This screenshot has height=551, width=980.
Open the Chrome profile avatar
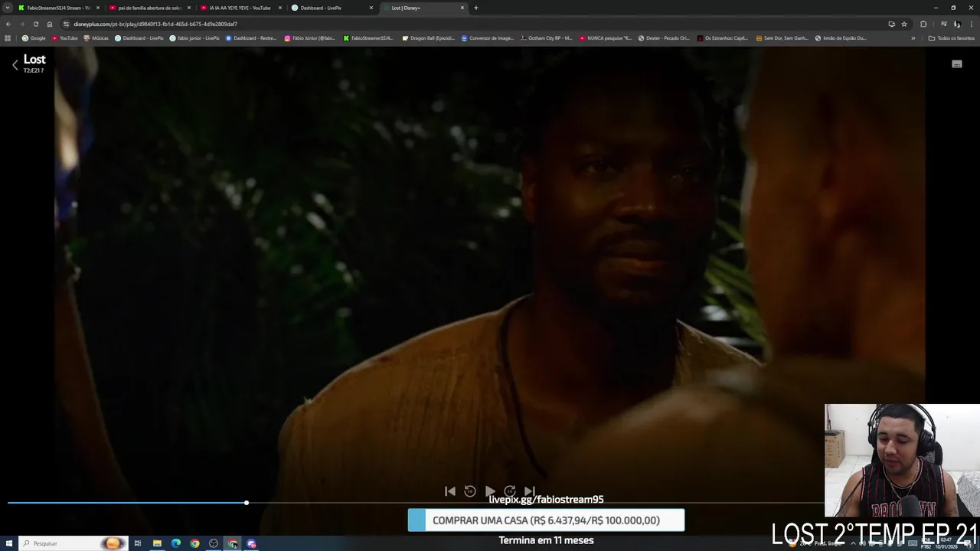click(957, 24)
